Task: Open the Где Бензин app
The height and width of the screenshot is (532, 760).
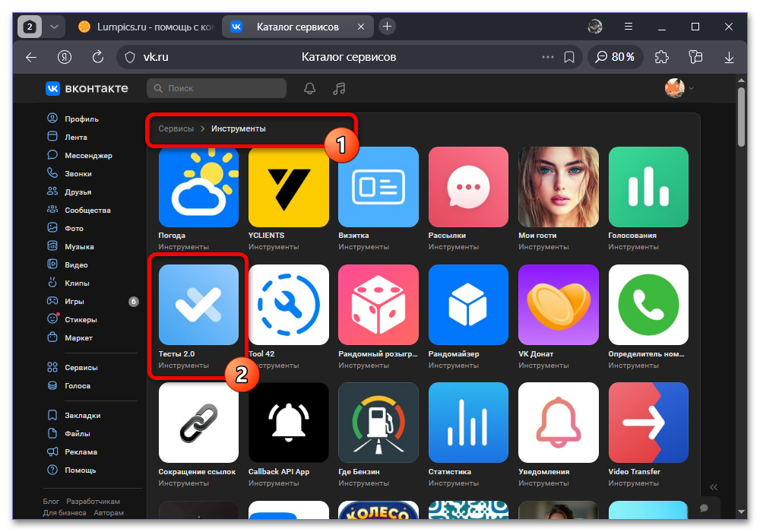Action: tap(378, 423)
